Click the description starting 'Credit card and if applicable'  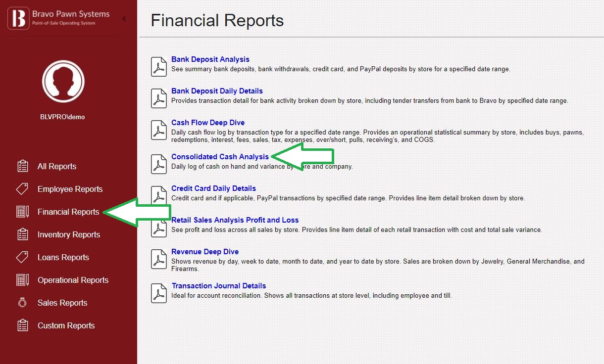348,198
